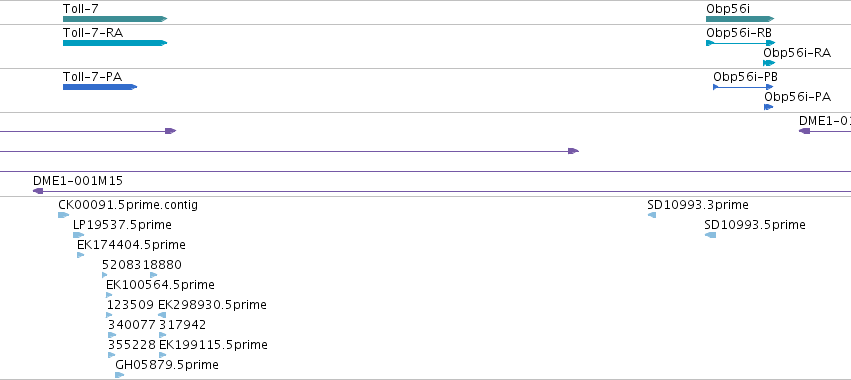The image size is (851, 380).
Task: Click the Obp56i gene bar
Action: tap(740, 19)
